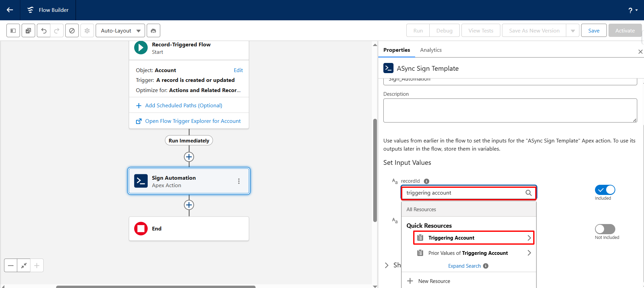644x288 pixels.
Task: Click into the Description text area
Action: (x=510, y=110)
